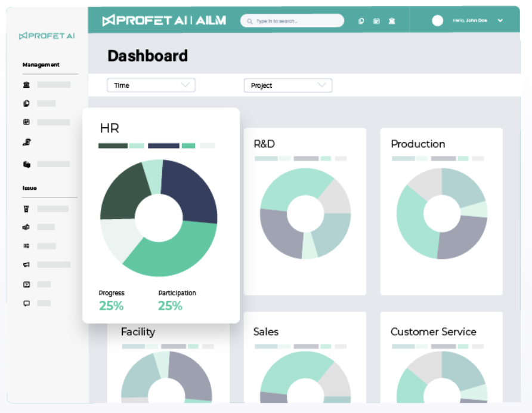Expand the user menu chevron beside John Doe
The height and width of the screenshot is (413, 532).
coord(500,20)
